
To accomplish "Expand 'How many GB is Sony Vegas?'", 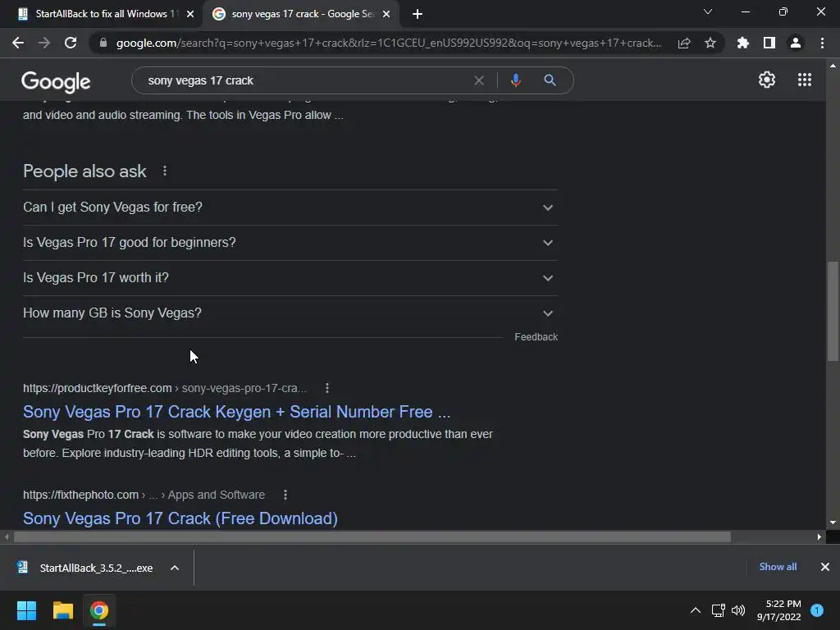I will pyautogui.click(x=290, y=313).
